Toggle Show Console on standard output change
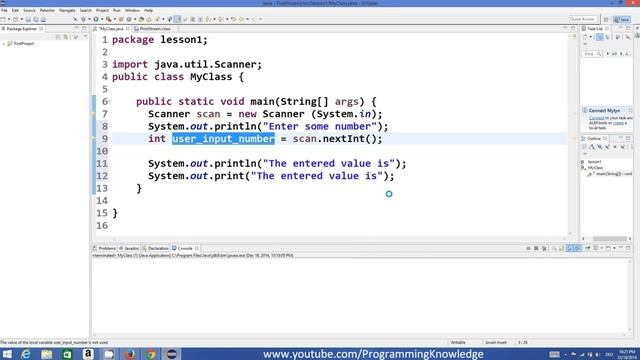 569,248
